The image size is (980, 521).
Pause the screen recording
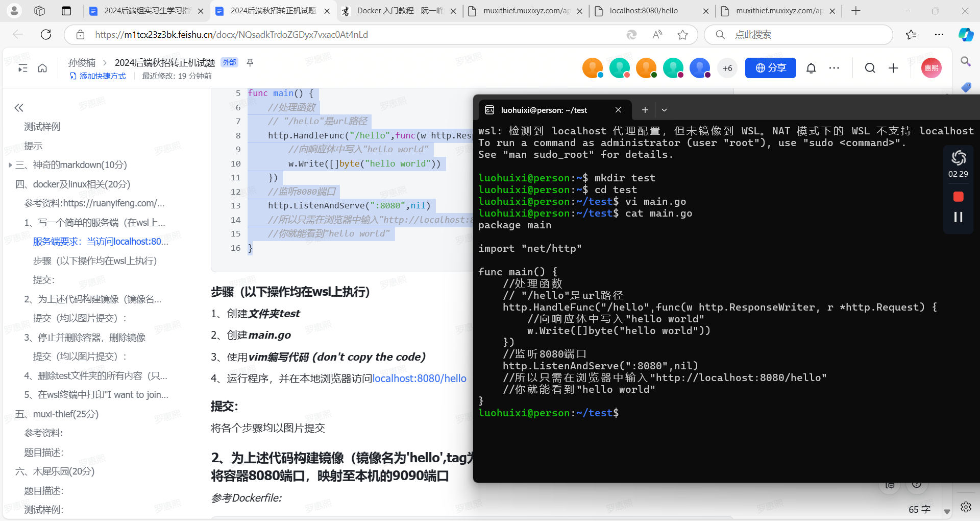click(x=958, y=217)
